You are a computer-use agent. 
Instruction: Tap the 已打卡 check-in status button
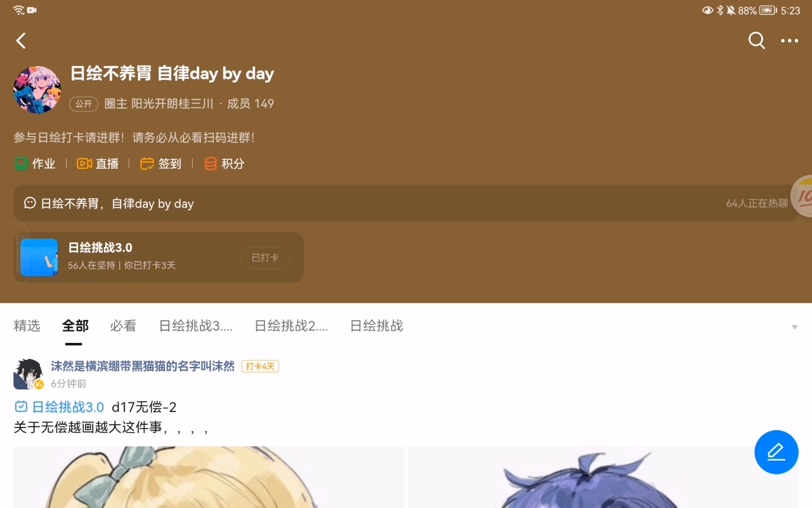[265, 258]
